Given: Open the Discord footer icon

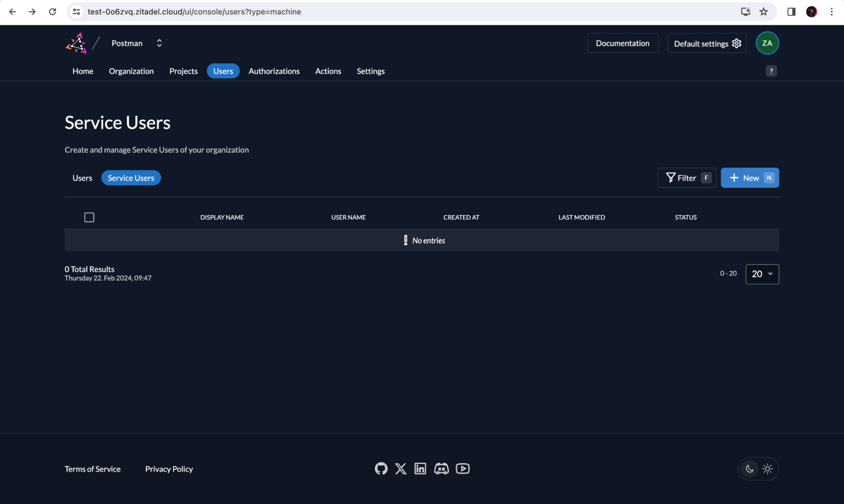Looking at the screenshot, I should pyautogui.click(x=441, y=469).
